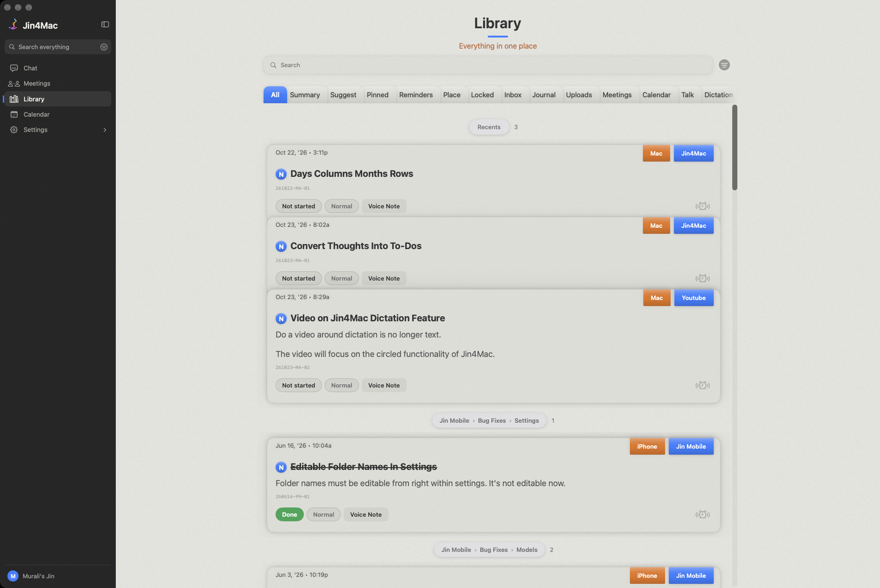Open filter options in sidebar search

click(x=104, y=47)
